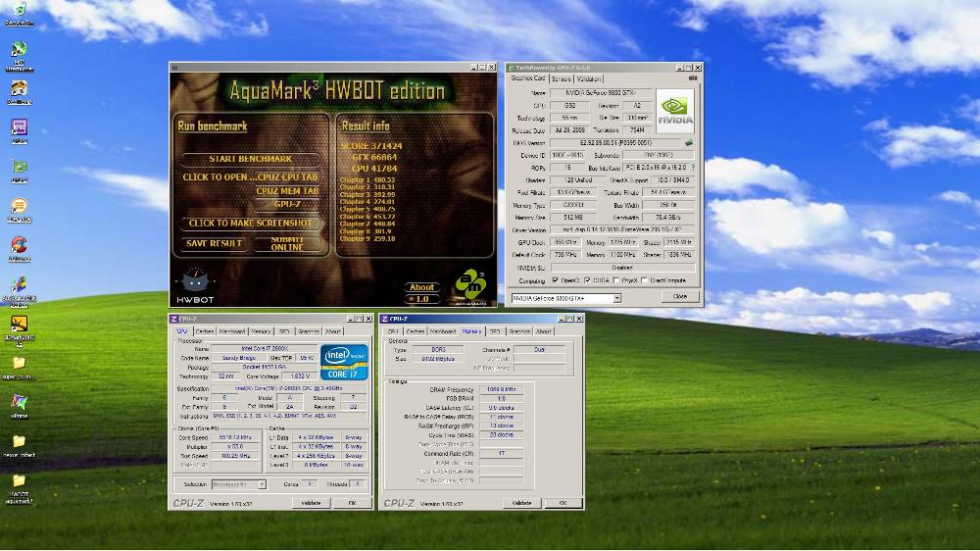Switch to the CPU tab in right CPU-Z
Image resolution: width=980 pixels, height=551 pixels.
tap(393, 331)
